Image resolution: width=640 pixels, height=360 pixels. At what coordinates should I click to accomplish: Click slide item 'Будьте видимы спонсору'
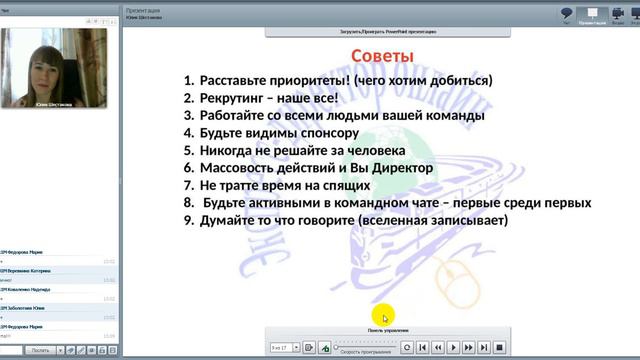[279, 133]
